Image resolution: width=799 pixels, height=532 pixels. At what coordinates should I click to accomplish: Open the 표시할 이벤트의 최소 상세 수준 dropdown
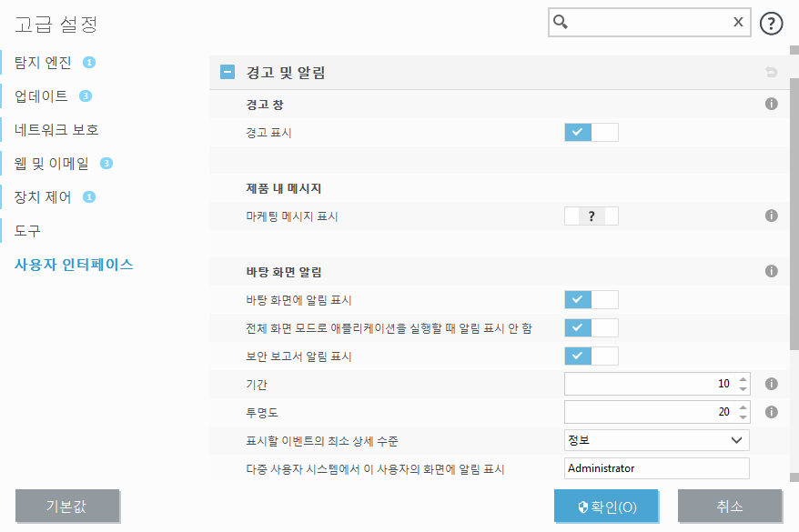(656, 439)
